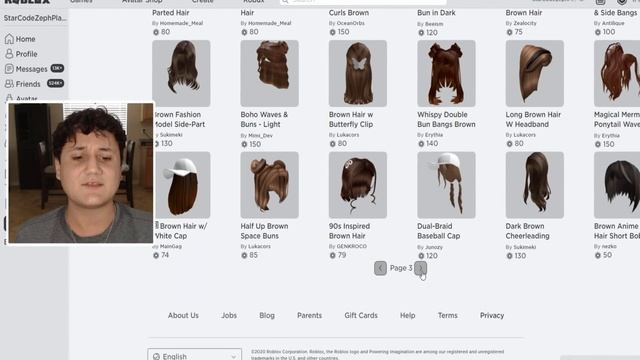The width and height of the screenshot is (640, 360).
Task: Open creator nezko under Brown Anime Hair
Action: pyautogui.click(x=609, y=247)
